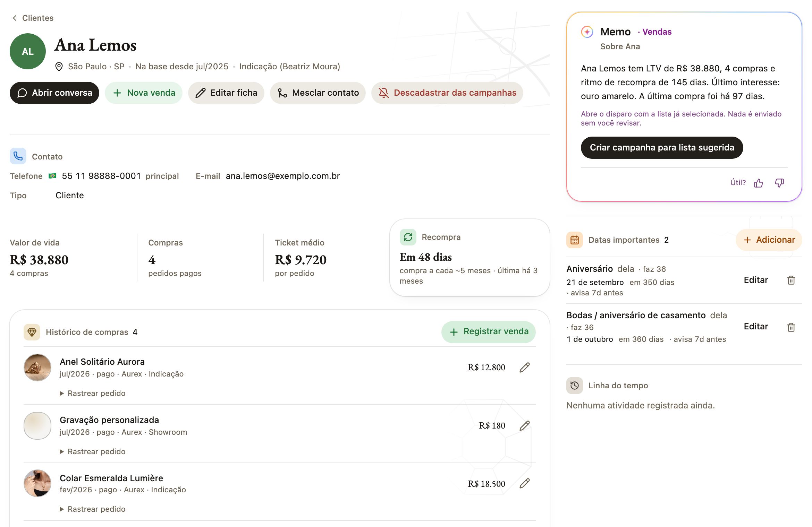Click 21 de setembro date
This screenshot has height=527, width=812.
tap(595, 282)
